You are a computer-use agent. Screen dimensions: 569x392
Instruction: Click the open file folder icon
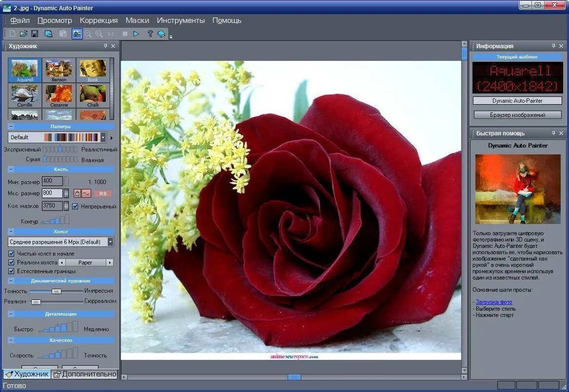click(23, 34)
